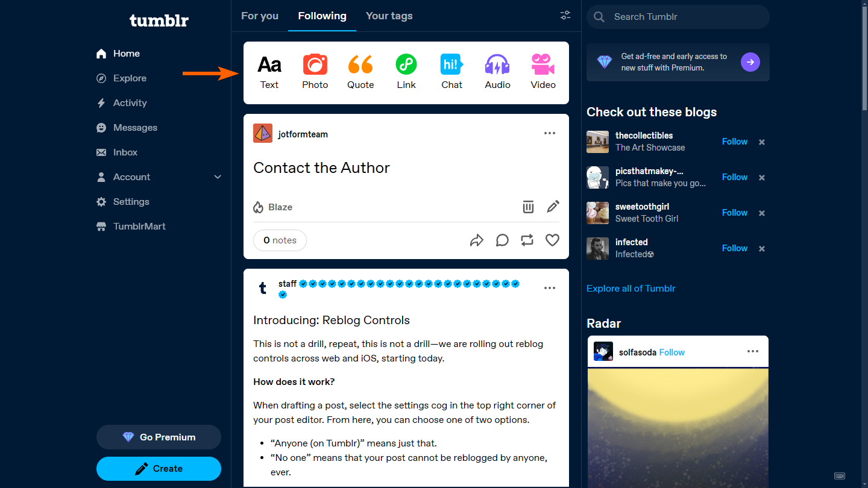Create a new Chat post
The image size is (868, 488).
click(x=452, y=72)
